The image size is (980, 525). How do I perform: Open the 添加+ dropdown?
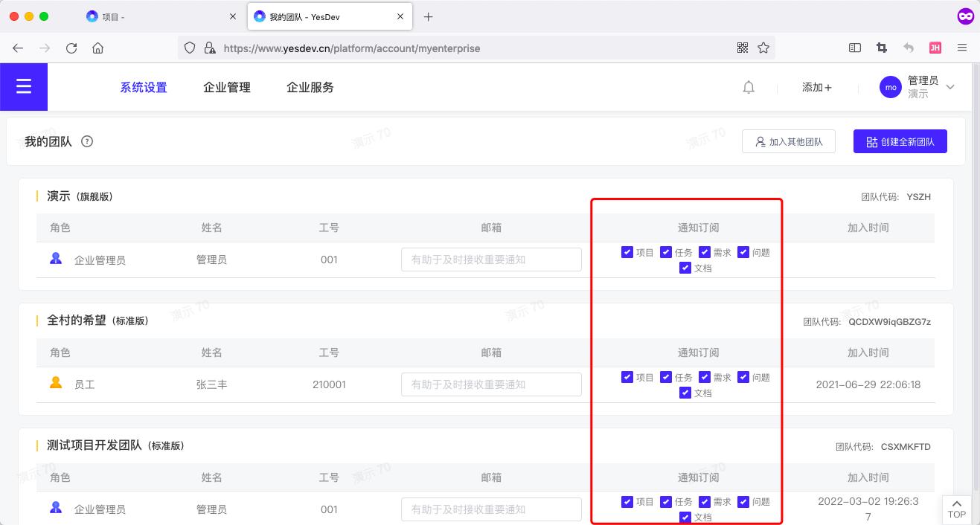pos(816,87)
